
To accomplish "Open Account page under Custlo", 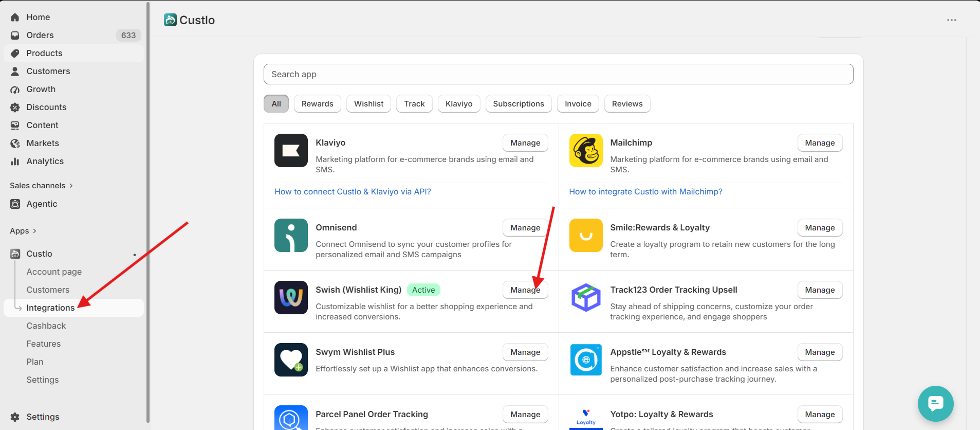I will (54, 272).
